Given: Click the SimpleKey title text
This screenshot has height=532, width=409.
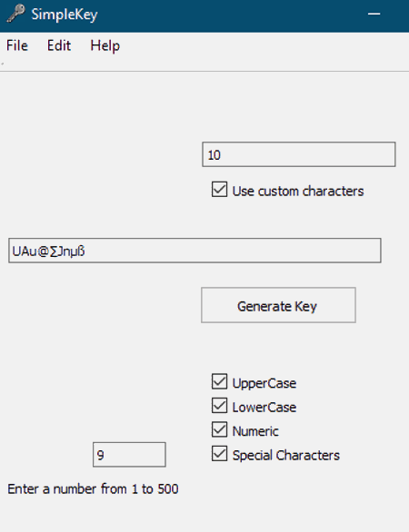Looking at the screenshot, I should pyautogui.click(x=65, y=15).
